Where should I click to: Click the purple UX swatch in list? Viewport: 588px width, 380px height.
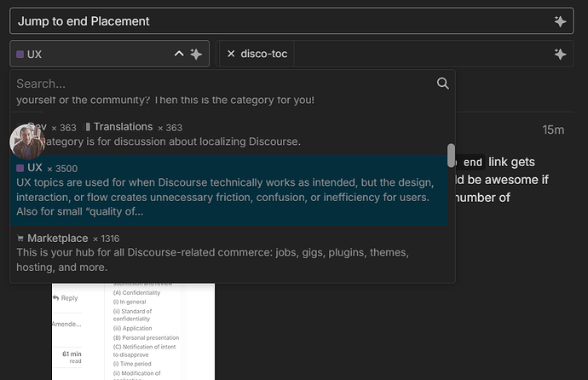20,168
